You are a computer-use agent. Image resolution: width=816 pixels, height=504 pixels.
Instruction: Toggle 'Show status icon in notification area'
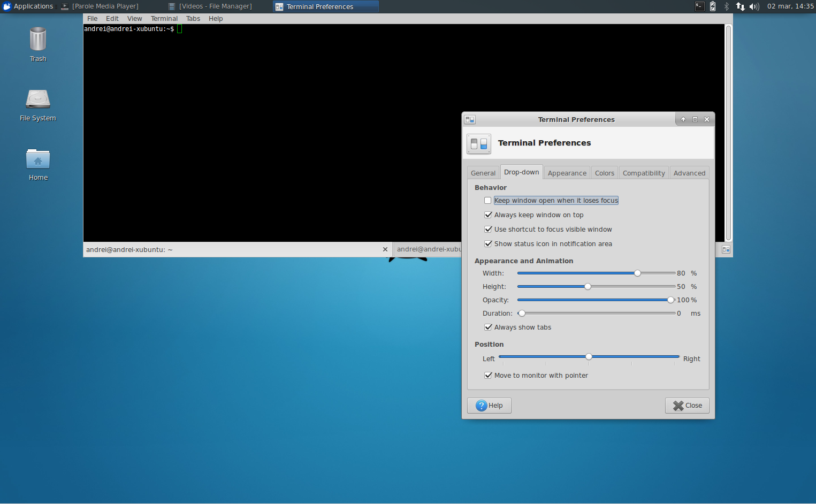[x=487, y=243]
